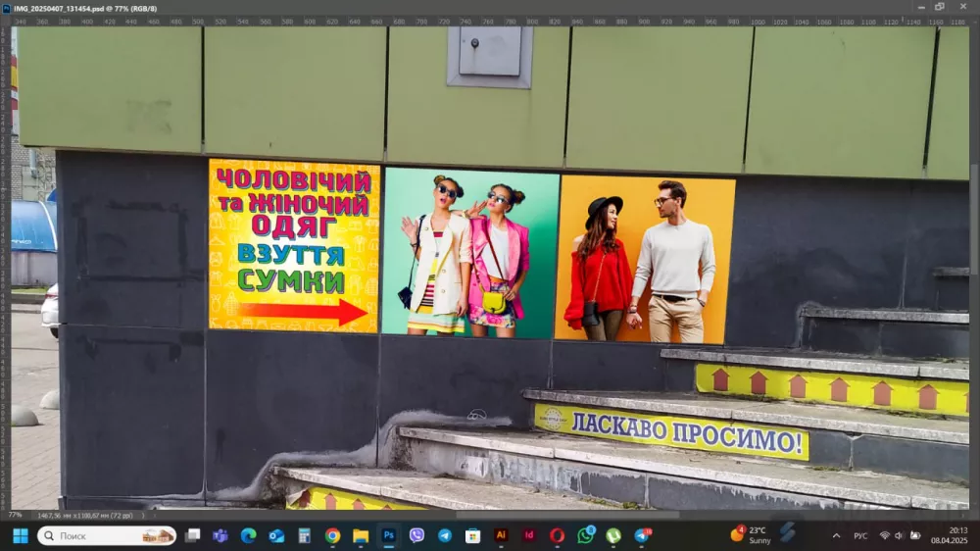Switch the РУС input language indicator
Viewport: 980px width, 551px height.
(x=860, y=535)
